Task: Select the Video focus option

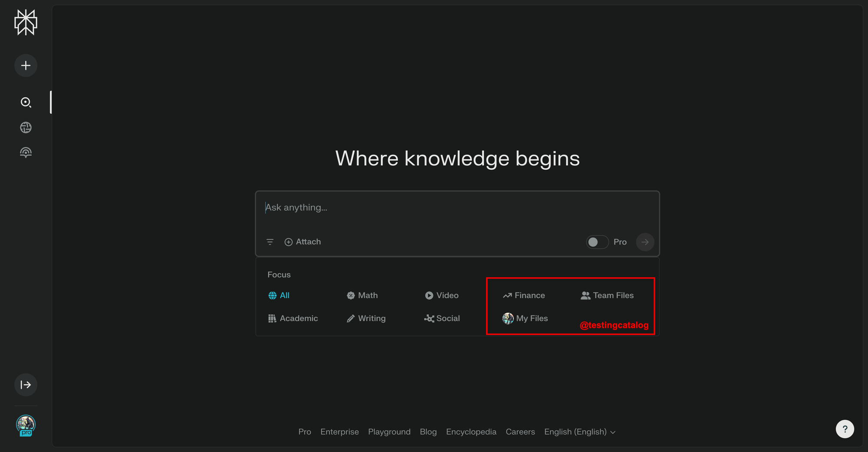Action: click(x=441, y=295)
